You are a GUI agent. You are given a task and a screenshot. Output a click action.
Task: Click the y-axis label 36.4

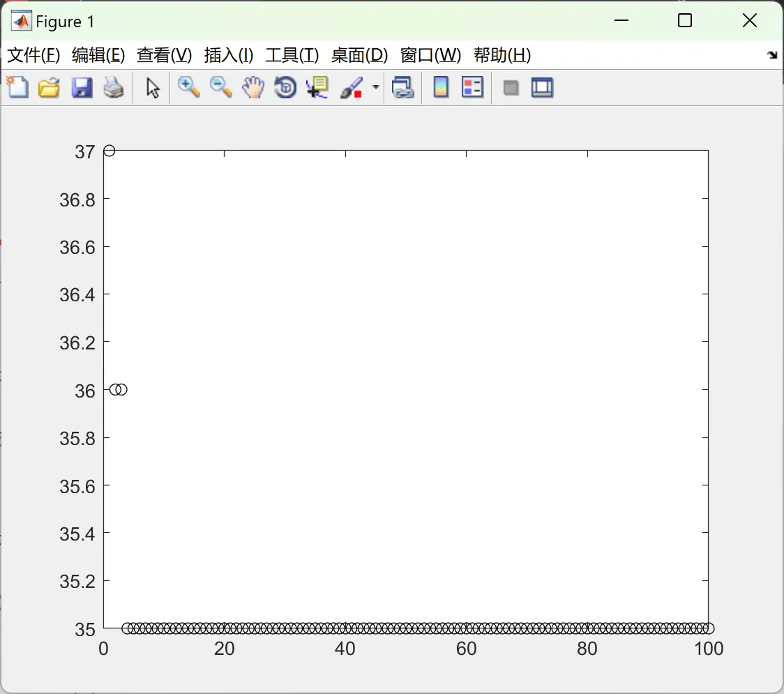pyautogui.click(x=77, y=295)
